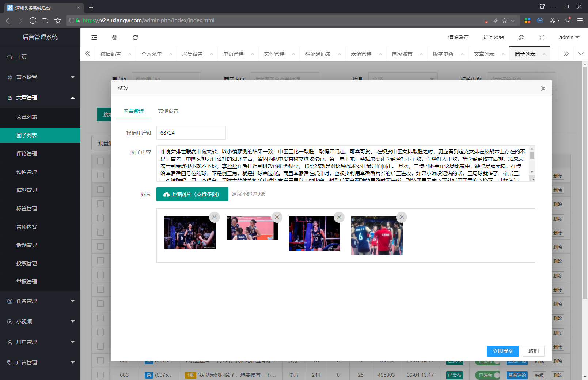Click 编辑 in row 686

pyautogui.click(x=539, y=375)
